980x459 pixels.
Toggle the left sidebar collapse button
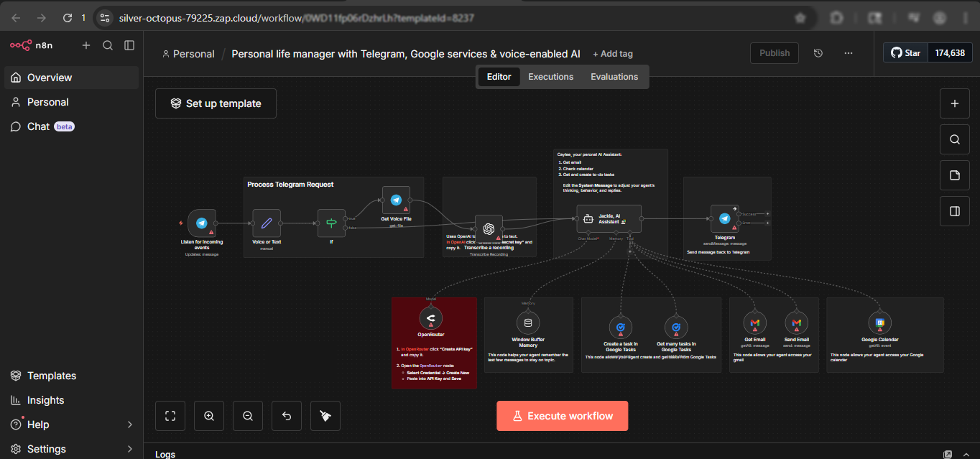[129, 45]
